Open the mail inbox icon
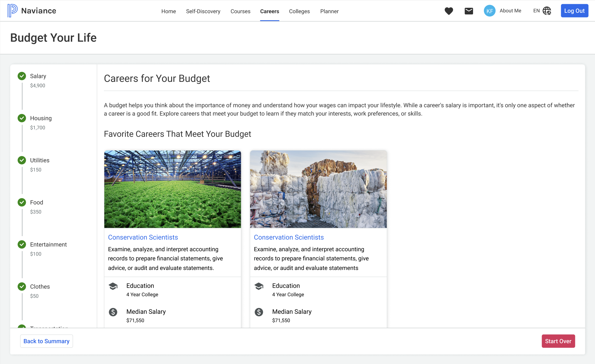The width and height of the screenshot is (595, 364). coord(469,11)
